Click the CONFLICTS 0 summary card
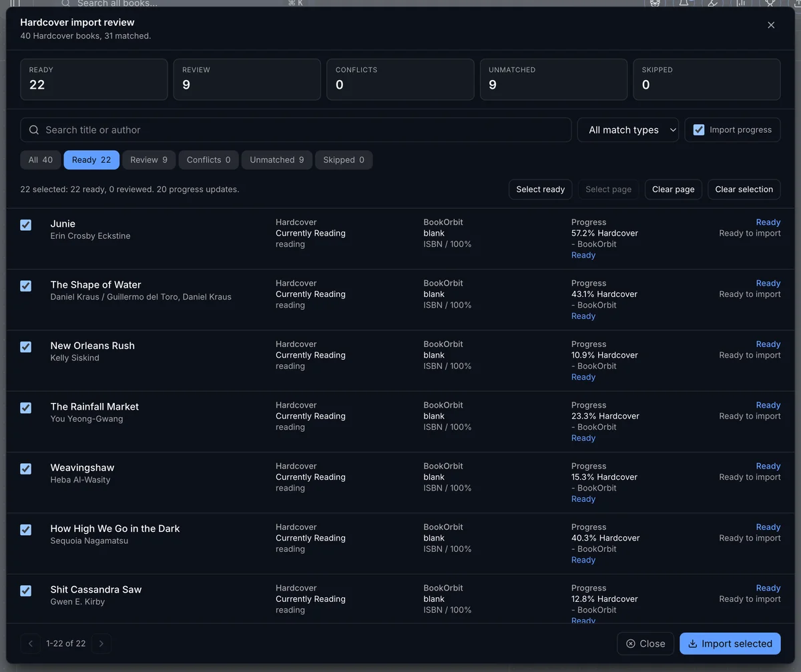Image resolution: width=801 pixels, height=672 pixels. click(400, 79)
